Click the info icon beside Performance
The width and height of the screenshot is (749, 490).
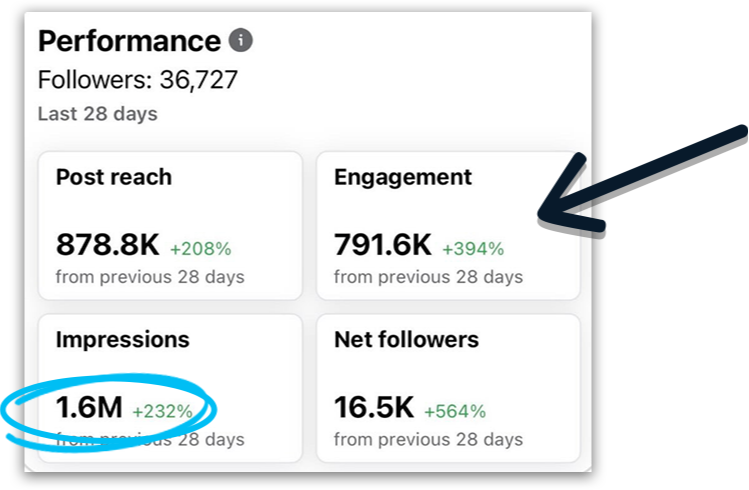240,41
